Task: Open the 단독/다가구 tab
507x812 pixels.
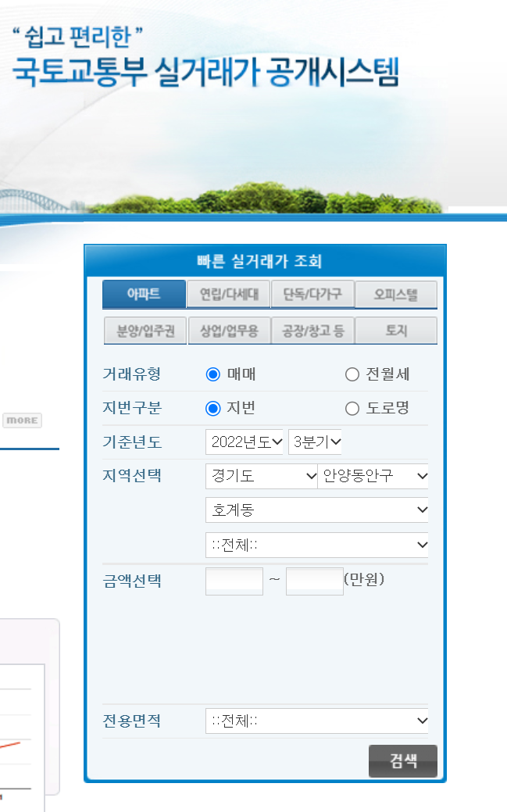Action: pos(312,294)
